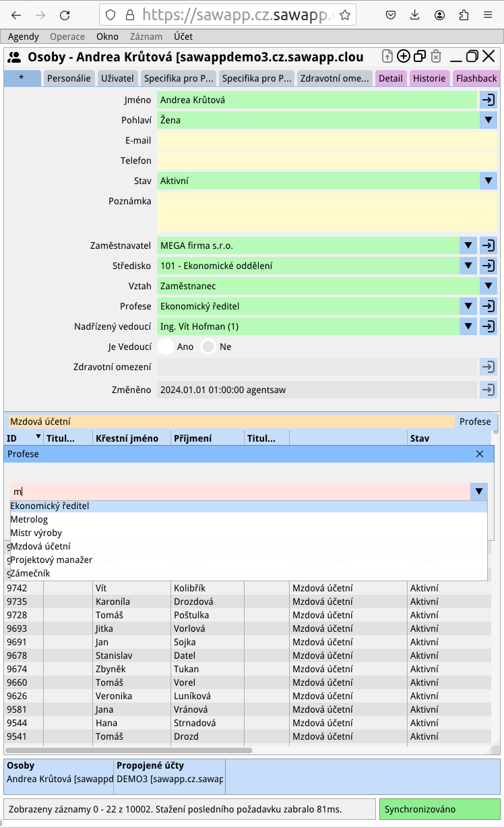Open link arrow beside Změněno field
This screenshot has height=828, width=504.
point(488,390)
